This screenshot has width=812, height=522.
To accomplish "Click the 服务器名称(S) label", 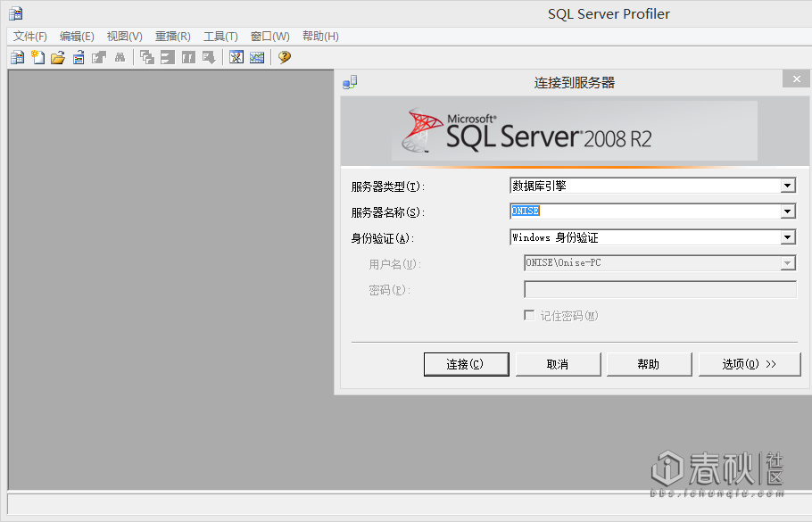I will point(387,212).
